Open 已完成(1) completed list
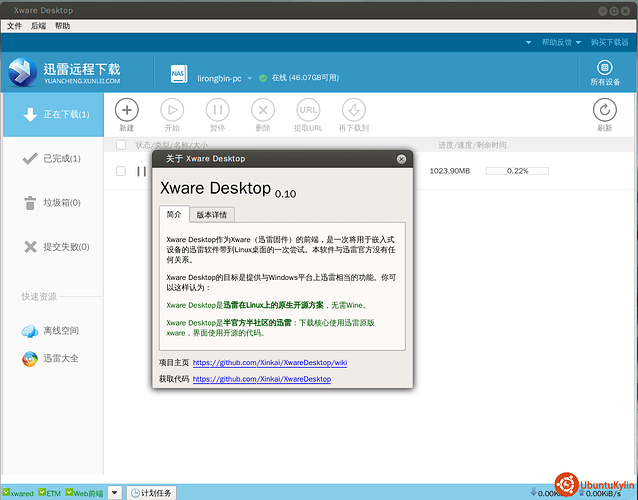Viewport: 638px width, 500px height. point(53,158)
